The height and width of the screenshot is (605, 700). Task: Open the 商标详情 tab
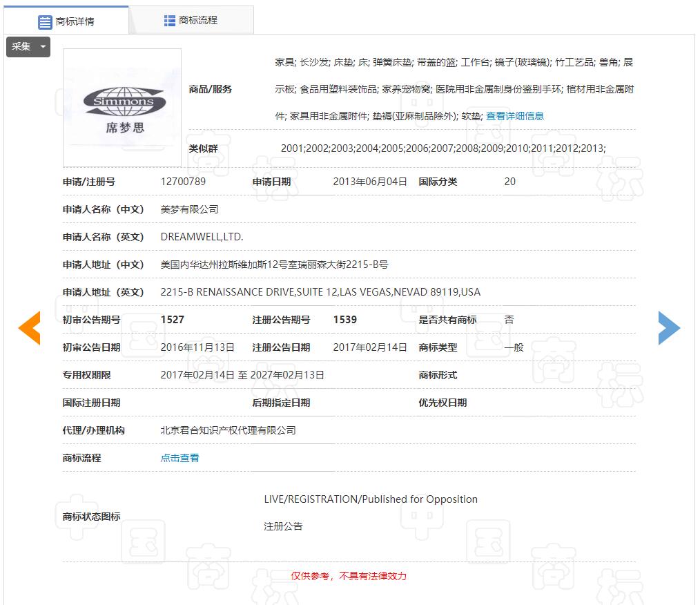pyautogui.click(x=66, y=21)
